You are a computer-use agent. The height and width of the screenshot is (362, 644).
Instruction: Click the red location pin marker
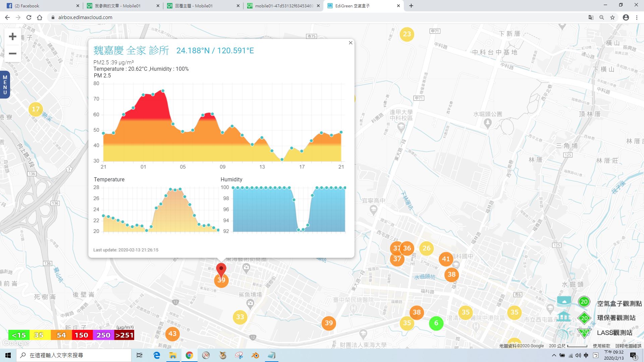point(221,270)
